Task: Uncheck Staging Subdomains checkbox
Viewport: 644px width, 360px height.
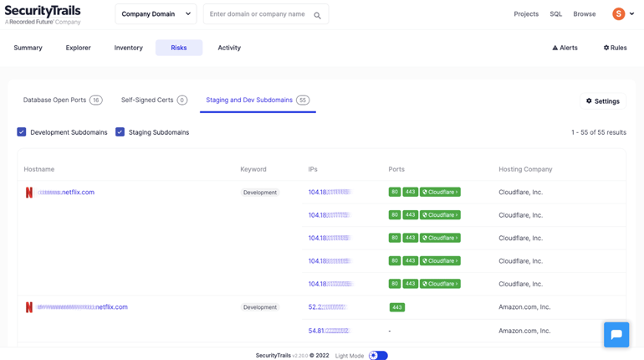Action: [x=120, y=132]
